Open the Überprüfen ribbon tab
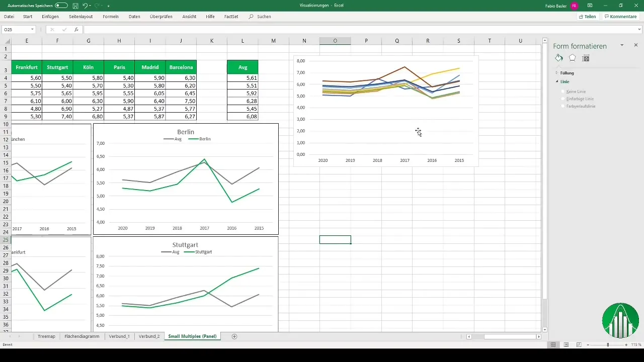Viewport: 644px width, 362px height. 161,17
